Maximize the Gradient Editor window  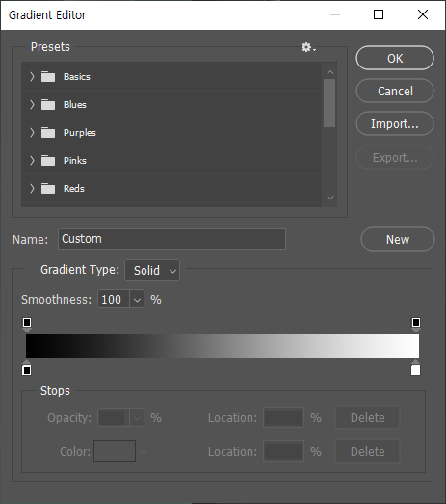379,14
